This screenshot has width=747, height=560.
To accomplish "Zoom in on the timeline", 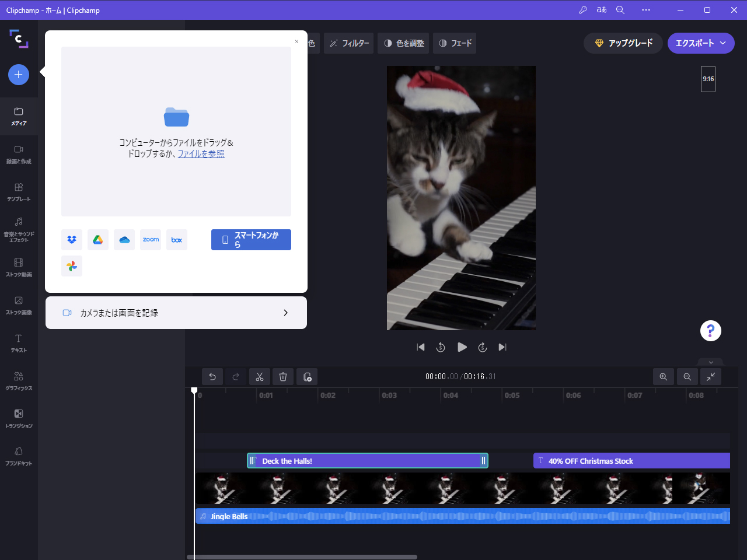I will tap(664, 376).
